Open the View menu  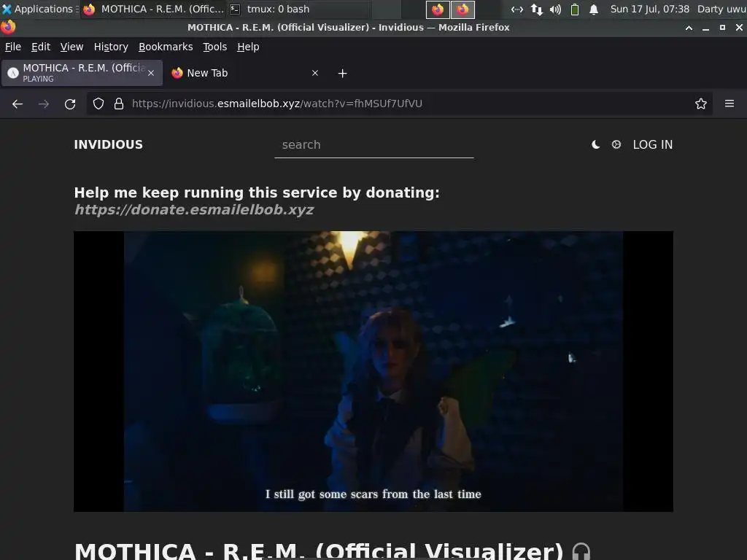coord(71,47)
